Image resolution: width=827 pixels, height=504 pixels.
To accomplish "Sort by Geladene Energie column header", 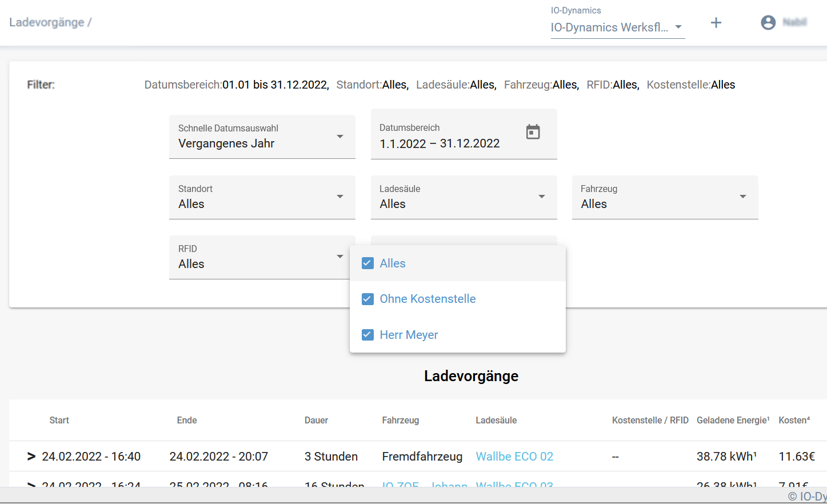I will (x=732, y=421).
